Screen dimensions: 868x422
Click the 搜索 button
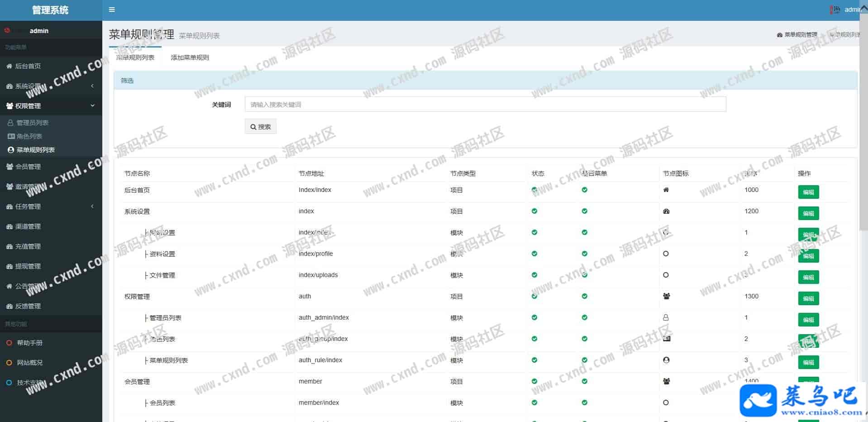point(261,127)
